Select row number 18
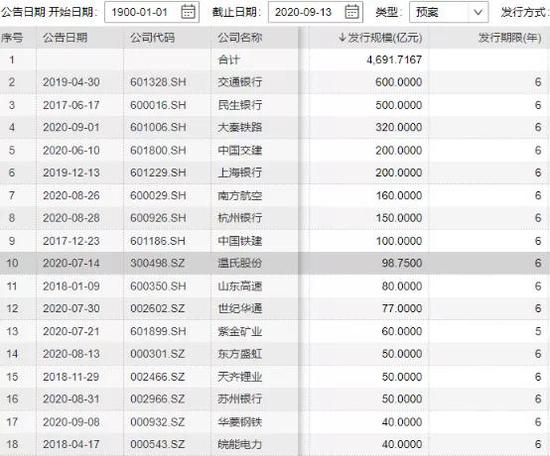The width and height of the screenshot is (550, 456). 12,444
